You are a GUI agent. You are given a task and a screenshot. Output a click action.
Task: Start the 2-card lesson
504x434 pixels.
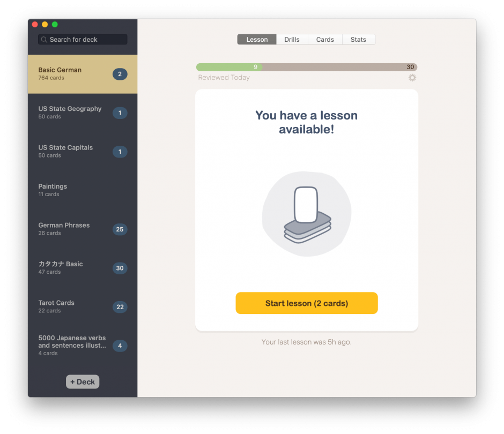[x=307, y=303]
